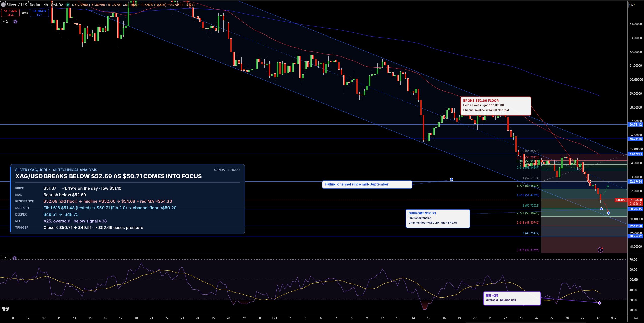Click the XAGUSD current price tag
644x323 pixels.
click(621, 200)
